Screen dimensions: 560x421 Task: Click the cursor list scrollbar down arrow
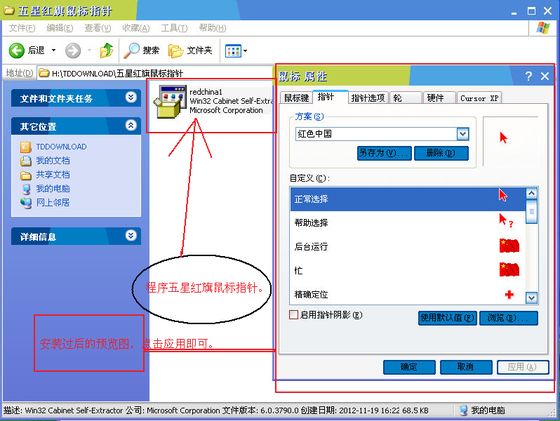tap(531, 297)
